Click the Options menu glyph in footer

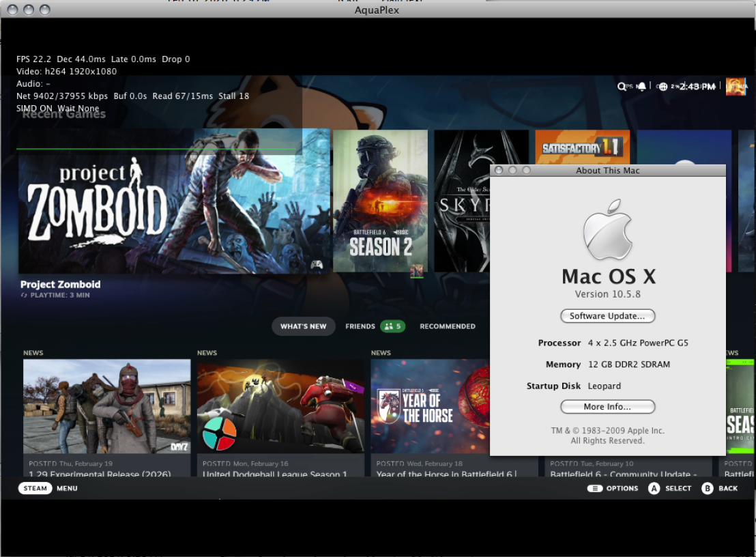[594, 489]
